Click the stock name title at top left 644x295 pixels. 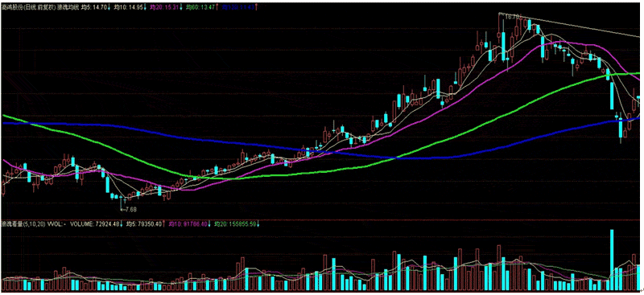[x=28, y=7]
